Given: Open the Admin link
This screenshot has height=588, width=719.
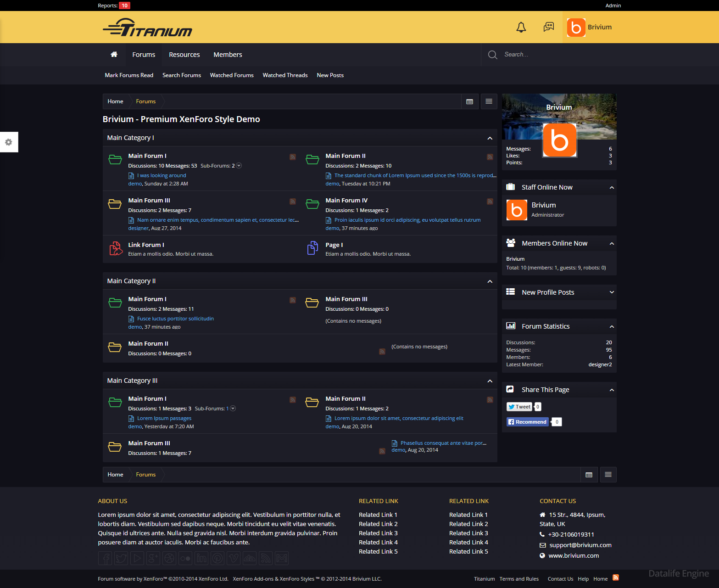Looking at the screenshot, I should click(x=613, y=6).
